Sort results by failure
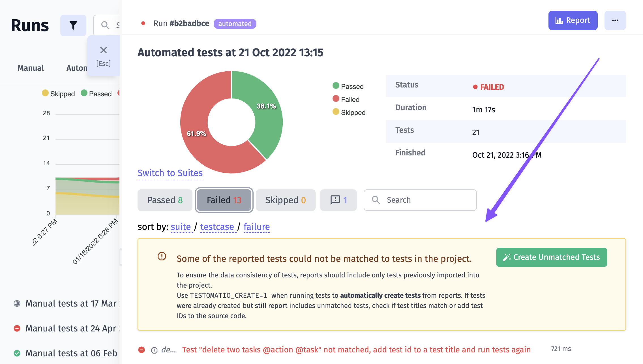 256,227
